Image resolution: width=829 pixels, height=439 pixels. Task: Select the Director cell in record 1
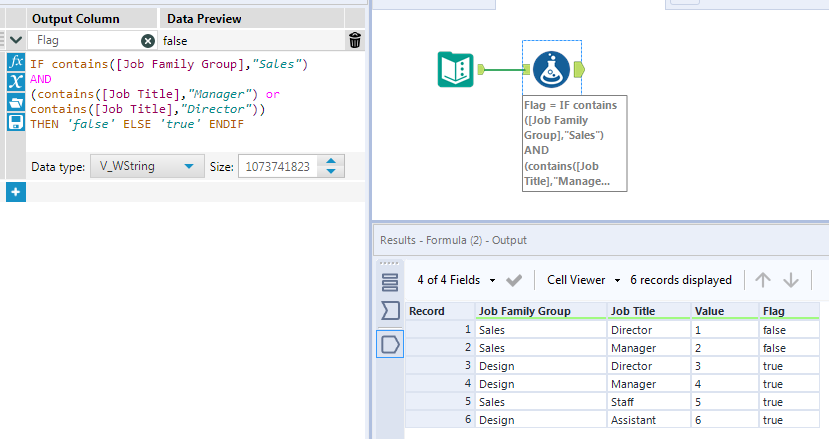coord(649,330)
